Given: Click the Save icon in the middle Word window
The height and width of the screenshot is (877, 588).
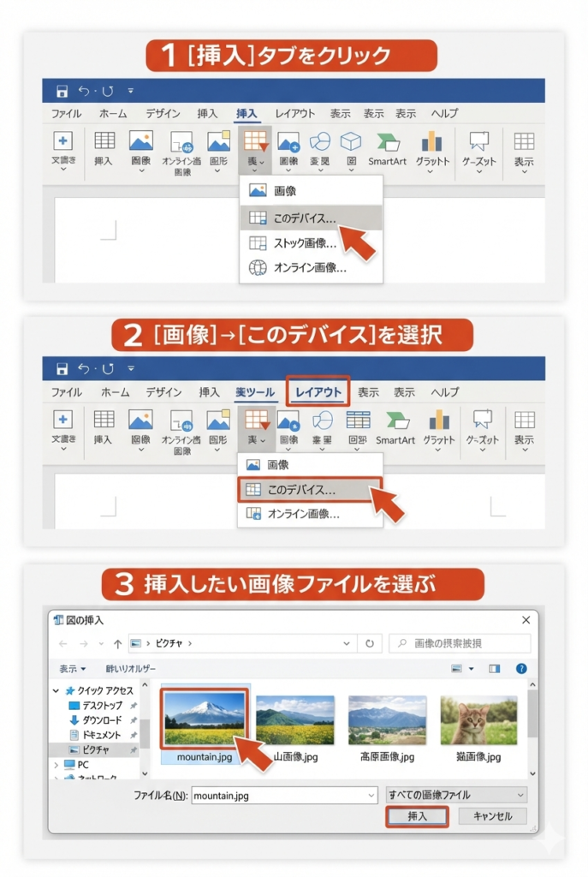Looking at the screenshot, I should pyautogui.click(x=62, y=368).
